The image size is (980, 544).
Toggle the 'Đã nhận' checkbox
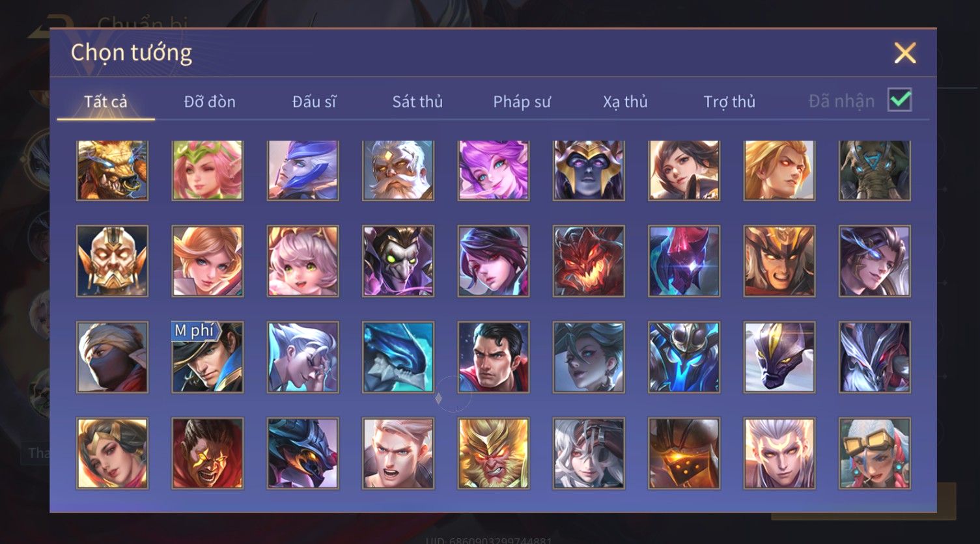click(x=899, y=100)
